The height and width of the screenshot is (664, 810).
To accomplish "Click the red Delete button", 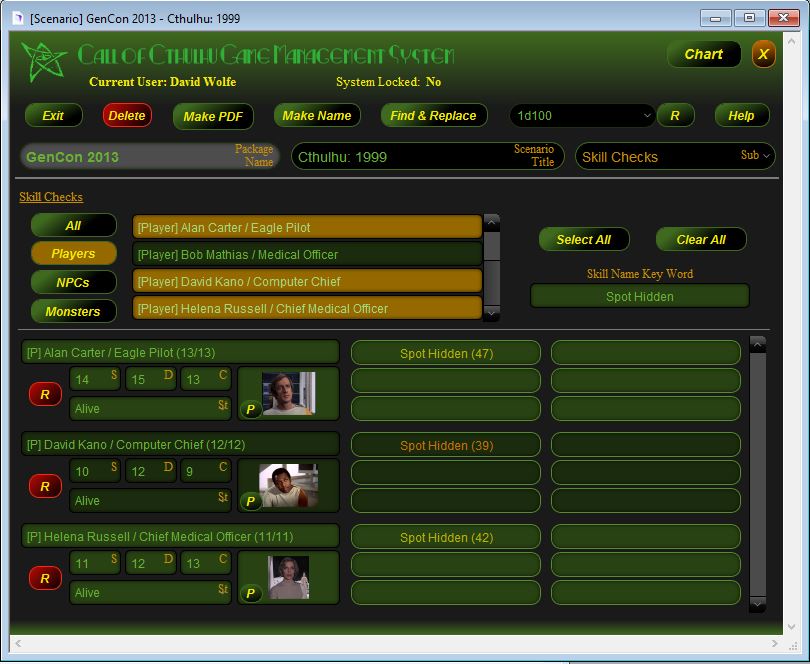I will (127, 115).
